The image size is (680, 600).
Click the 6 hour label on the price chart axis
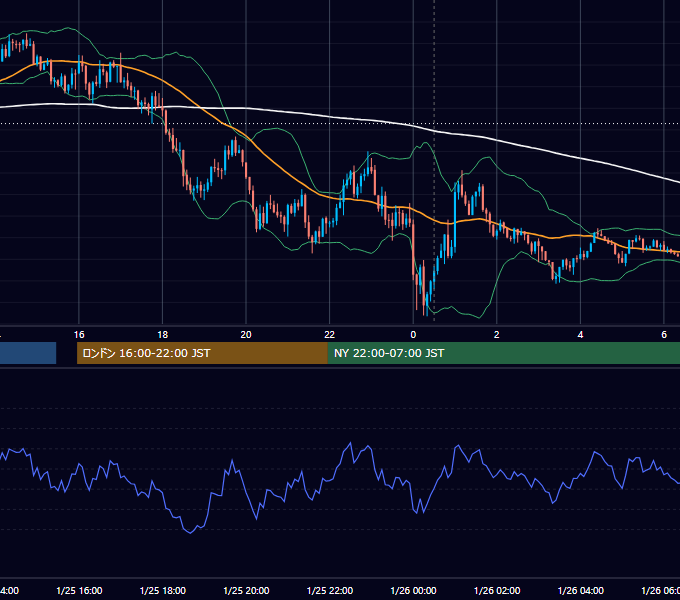[x=664, y=335]
